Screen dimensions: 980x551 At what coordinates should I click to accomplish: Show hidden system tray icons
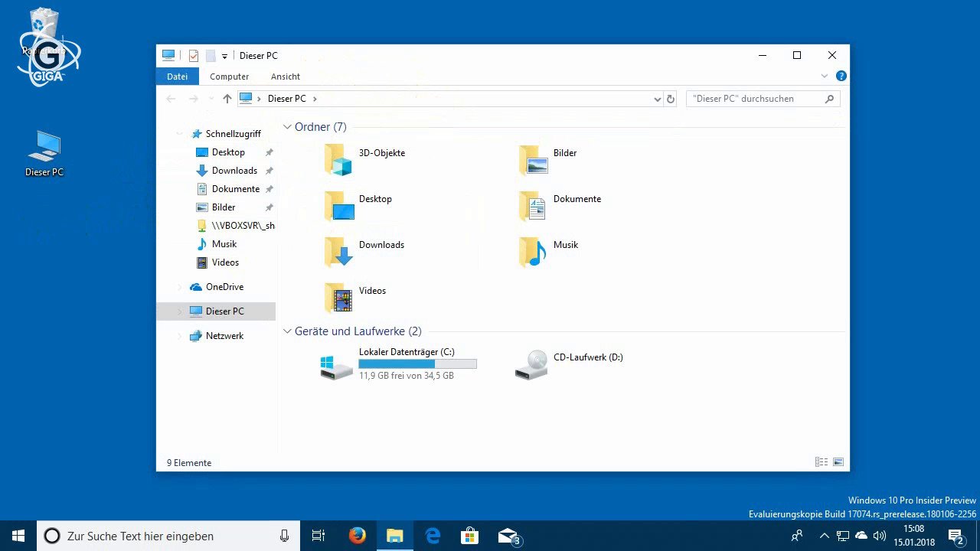tap(824, 536)
